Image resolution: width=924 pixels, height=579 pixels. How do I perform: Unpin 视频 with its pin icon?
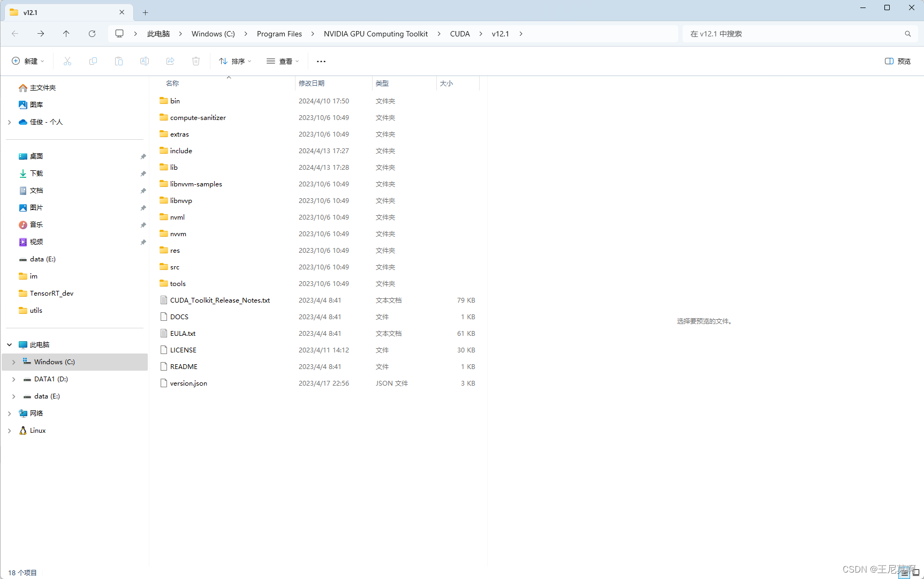(143, 242)
